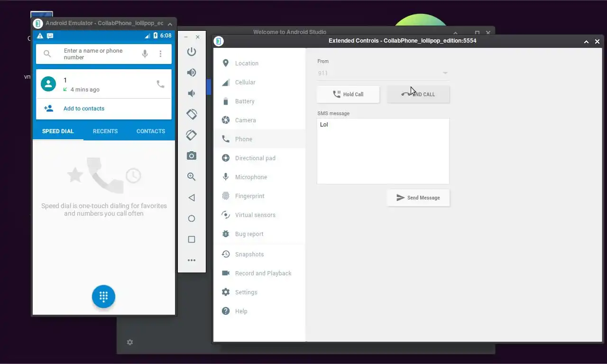Tap the search magnifier icon in dialer
The width and height of the screenshot is (607, 364).
[x=47, y=54]
